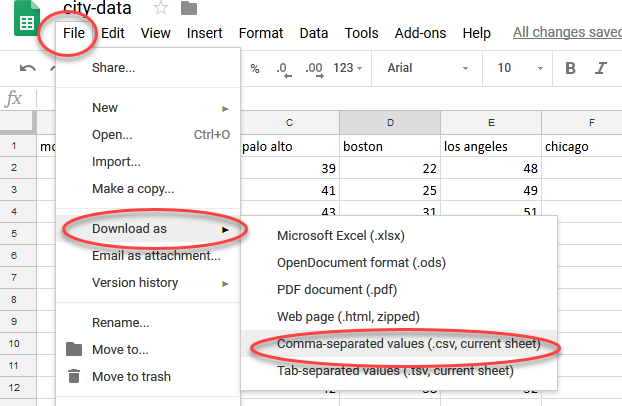Expand the Version history submenu

148,283
